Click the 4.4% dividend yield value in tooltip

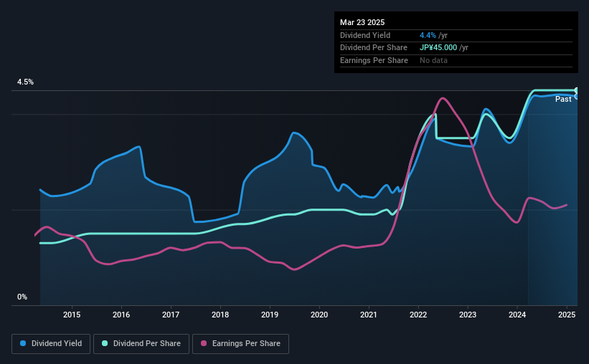point(428,35)
